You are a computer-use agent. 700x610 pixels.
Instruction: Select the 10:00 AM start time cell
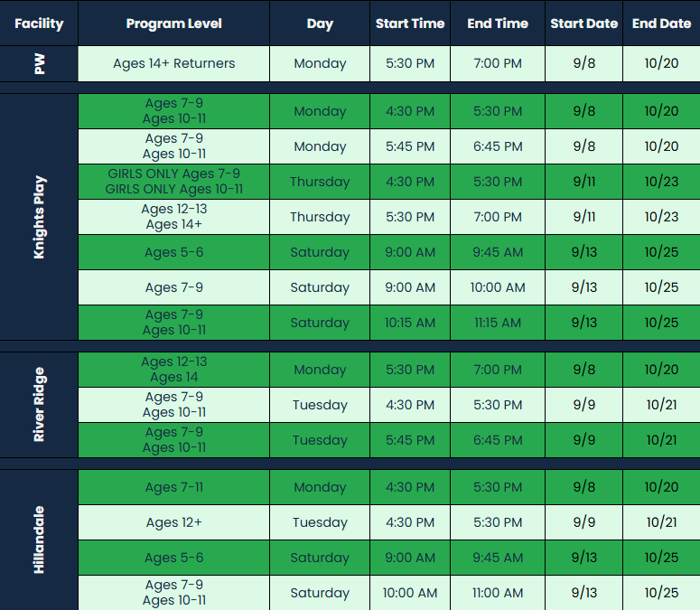click(x=410, y=593)
